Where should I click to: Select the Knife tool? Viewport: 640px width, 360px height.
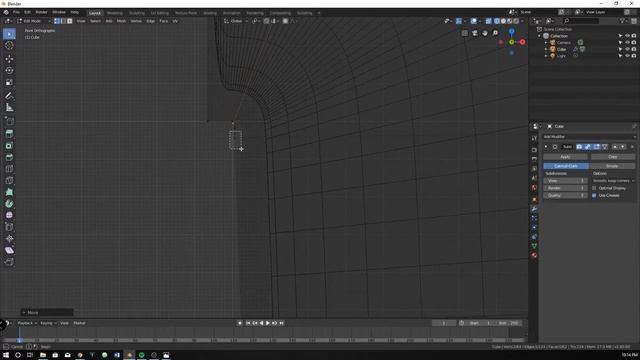point(9,180)
